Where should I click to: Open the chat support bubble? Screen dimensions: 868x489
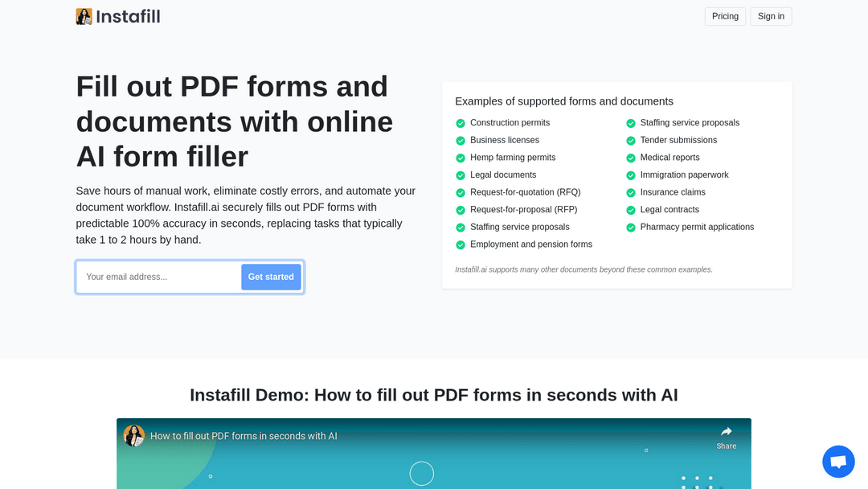[838, 462]
